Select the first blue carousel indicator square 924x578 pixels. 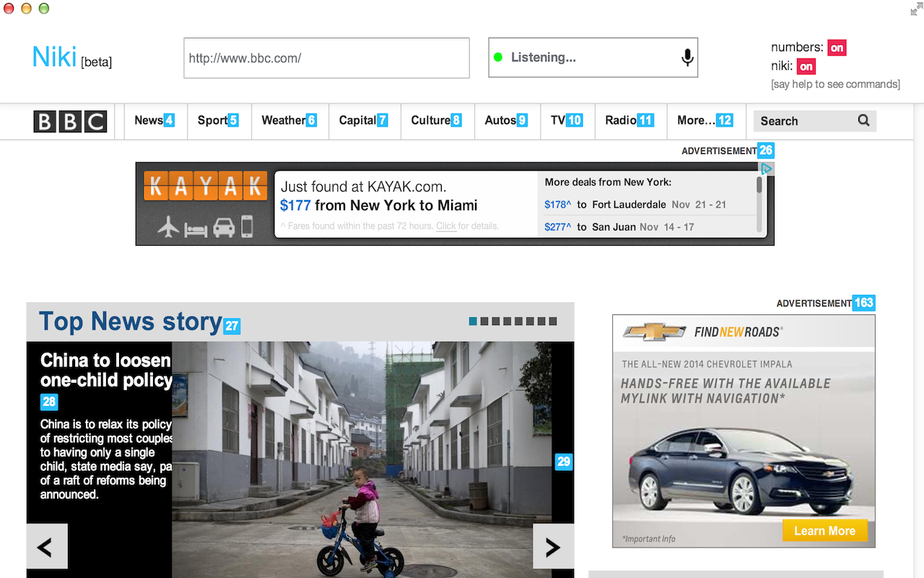tap(473, 322)
